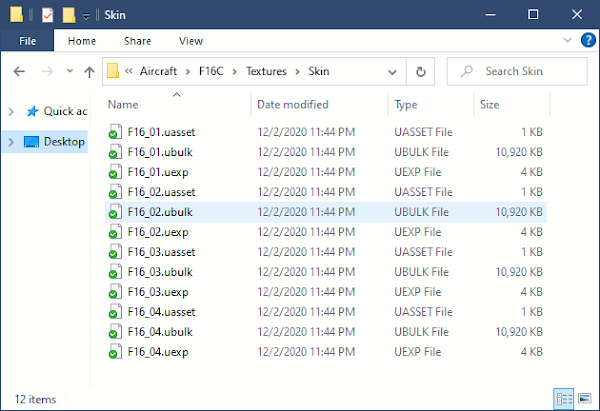Select file name F16_02.uexp
600x411 pixels.
click(x=158, y=232)
